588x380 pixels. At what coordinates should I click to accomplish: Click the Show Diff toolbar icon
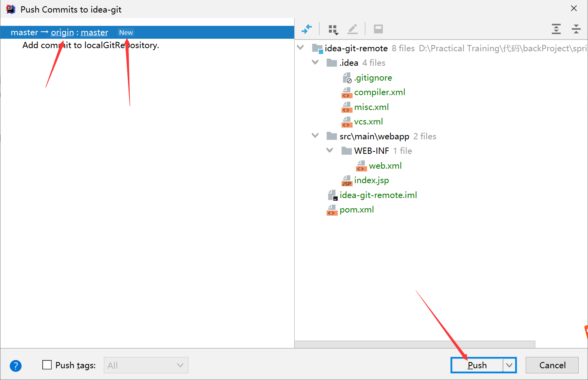coord(307,29)
